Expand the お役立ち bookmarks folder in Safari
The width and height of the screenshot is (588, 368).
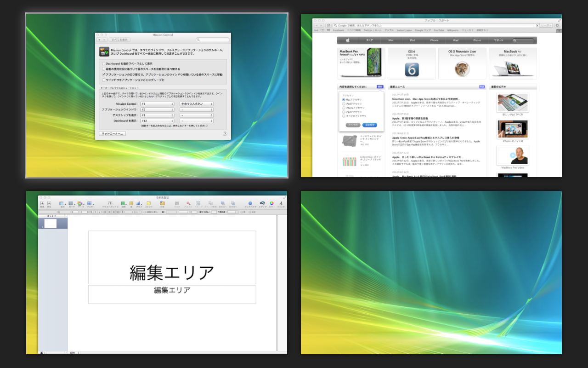click(482, 30)
